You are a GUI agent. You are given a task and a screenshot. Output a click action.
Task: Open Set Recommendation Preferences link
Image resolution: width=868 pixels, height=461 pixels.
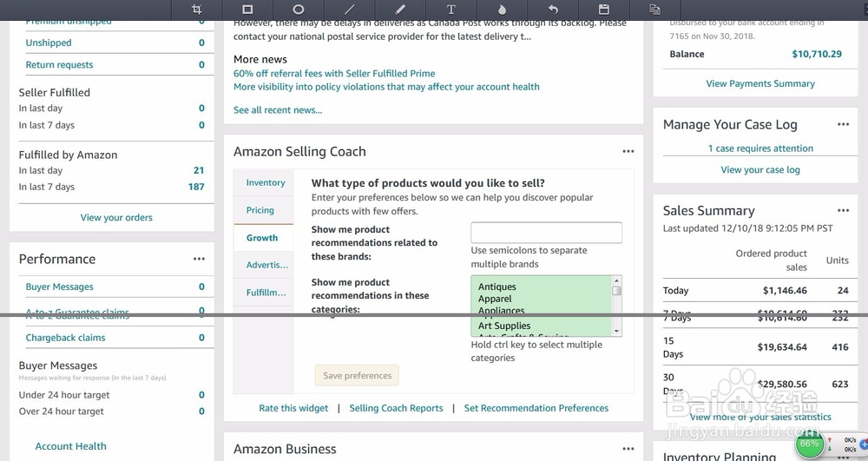coord(536,408)
